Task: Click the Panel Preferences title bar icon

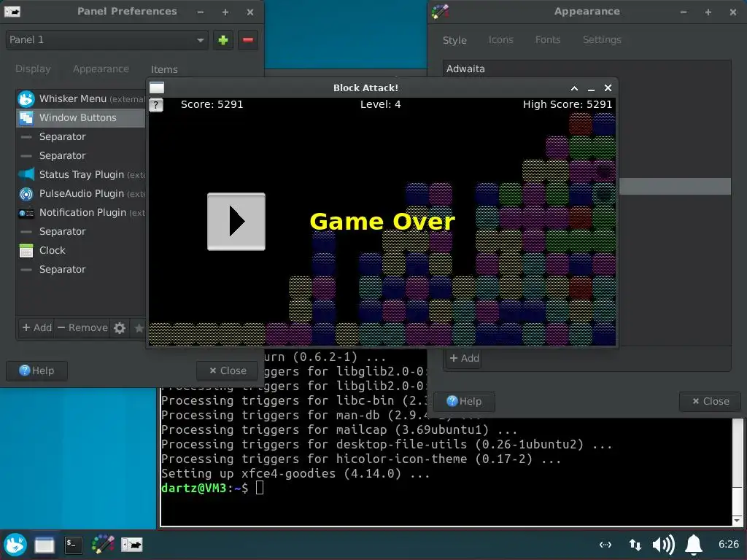Action: (12, 12)
